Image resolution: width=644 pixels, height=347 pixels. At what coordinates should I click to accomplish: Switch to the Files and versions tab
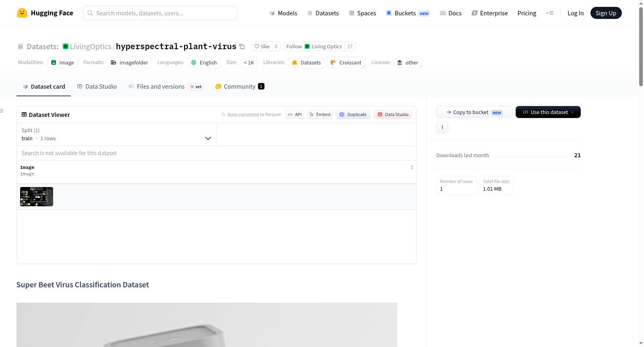point(166,87)
